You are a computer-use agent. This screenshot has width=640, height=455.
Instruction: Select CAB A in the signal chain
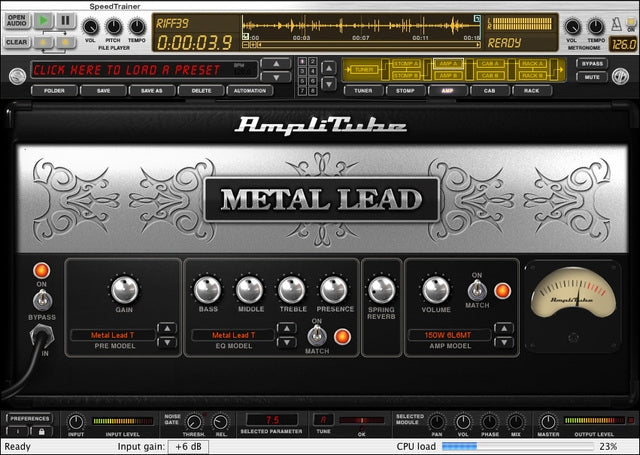point(490,64)
